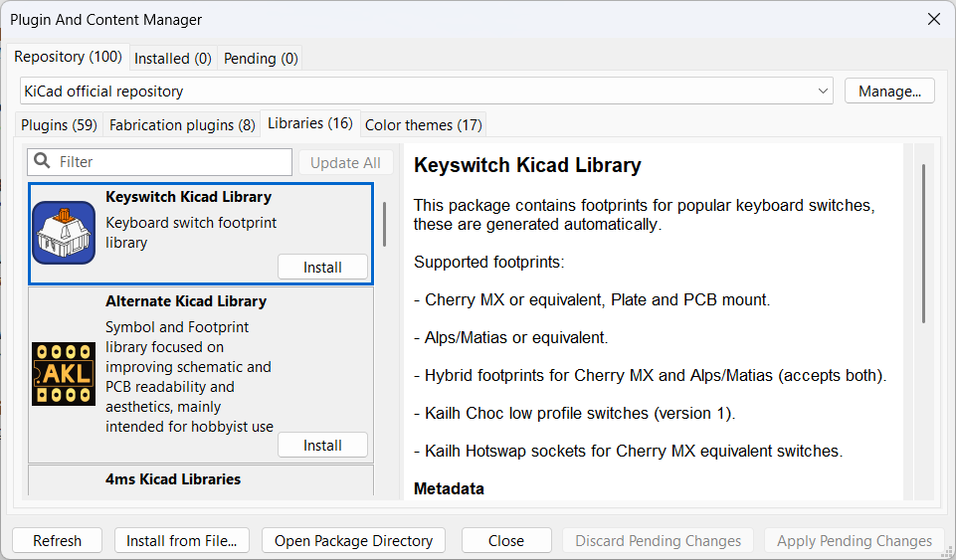Viewport: 956px width, 560px height.
Task: Install the Keyswitch Kicad Library
Action: coord(322,267)
